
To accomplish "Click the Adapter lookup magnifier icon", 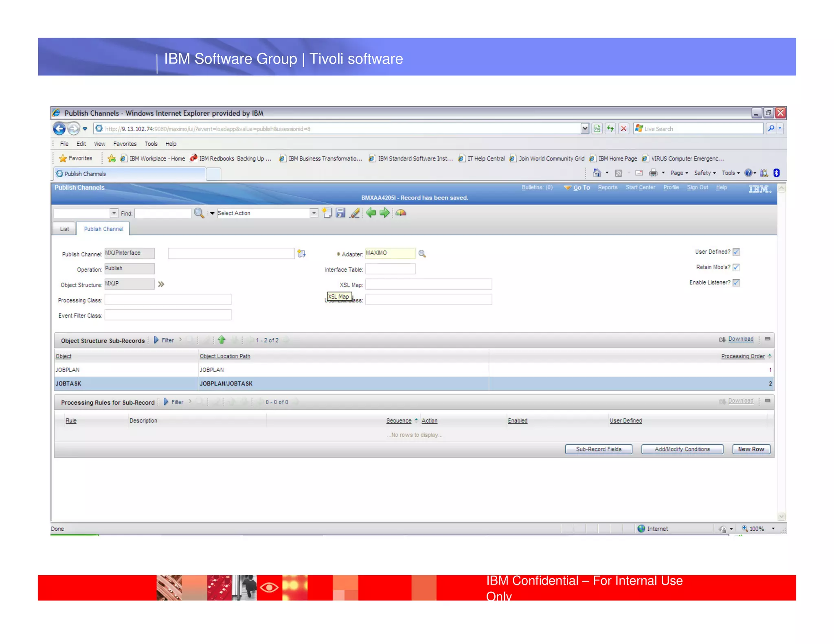I will pyautogui.click(x=422, y=254).
